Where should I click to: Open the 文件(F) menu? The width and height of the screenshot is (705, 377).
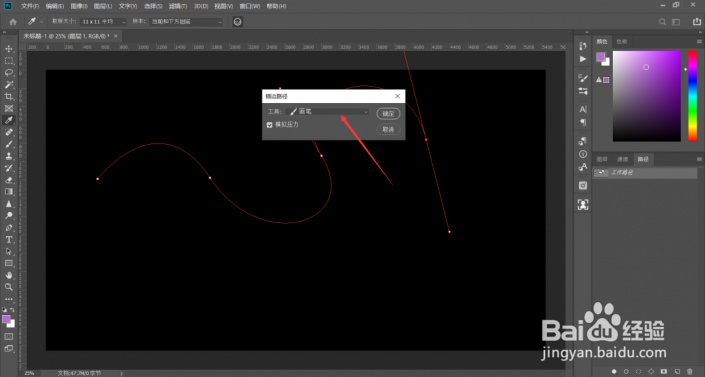30,6
